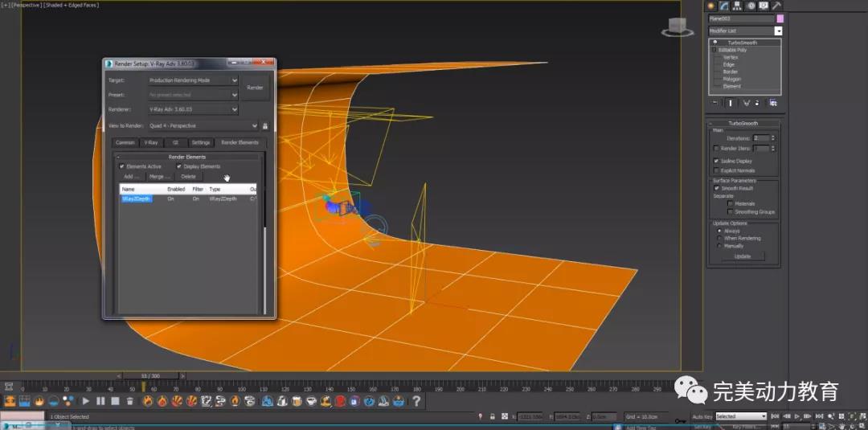Toggle the Elements Active checkbox
Screen dimensions: 868x430
click(122, 166)
